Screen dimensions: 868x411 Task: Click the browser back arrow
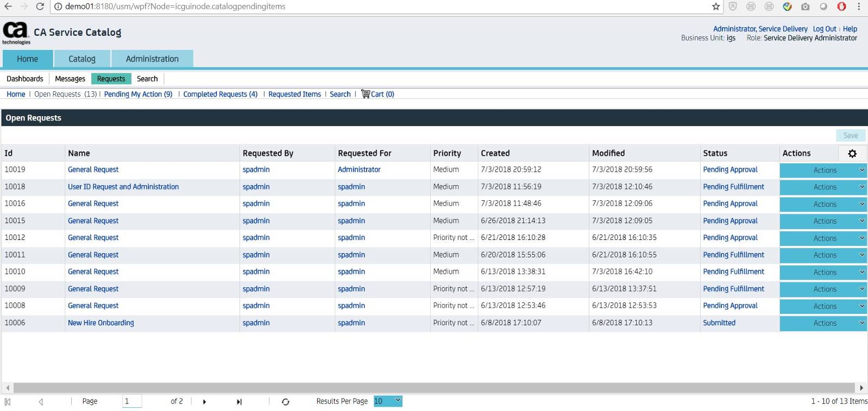coord(8,7)
